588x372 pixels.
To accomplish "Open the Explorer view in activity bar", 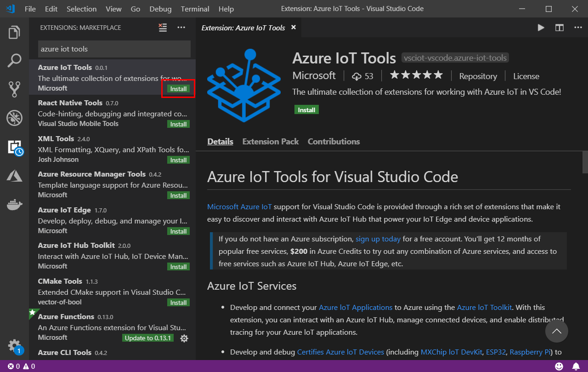I will 14,33.
